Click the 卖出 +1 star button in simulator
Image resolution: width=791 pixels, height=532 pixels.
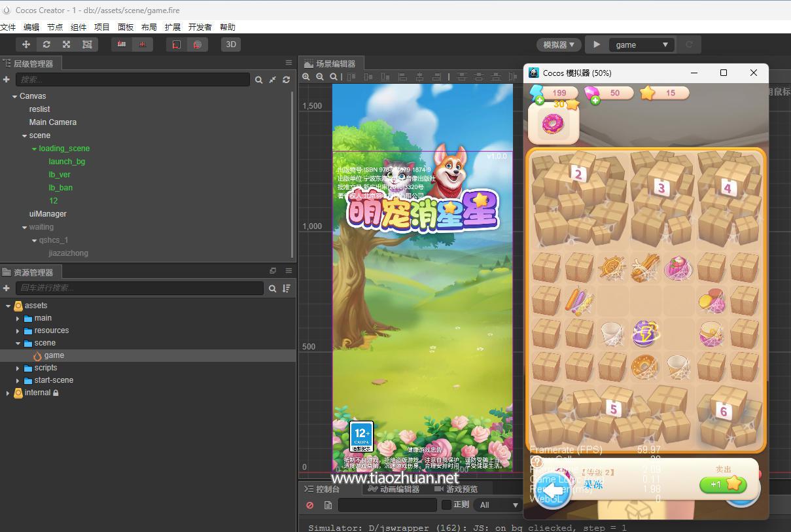click(723, 484)
